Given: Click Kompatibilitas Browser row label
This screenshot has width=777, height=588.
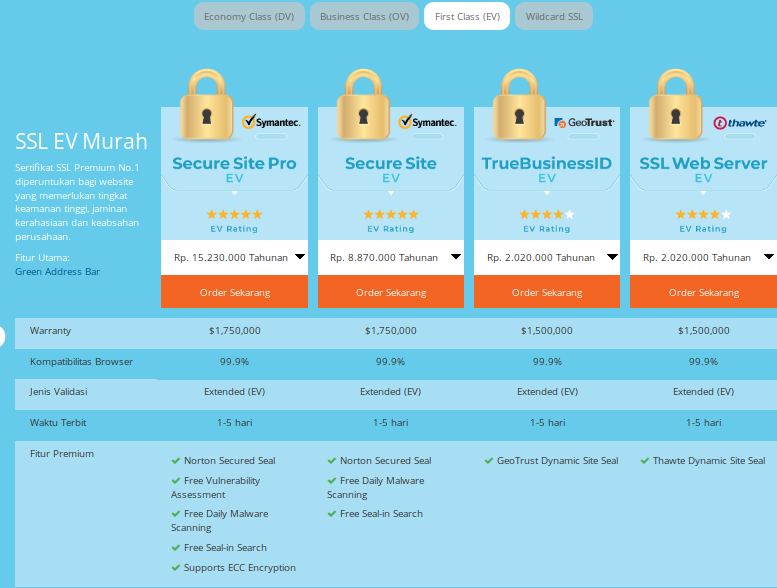Looking at the screenshot, I should pos(81,362).
